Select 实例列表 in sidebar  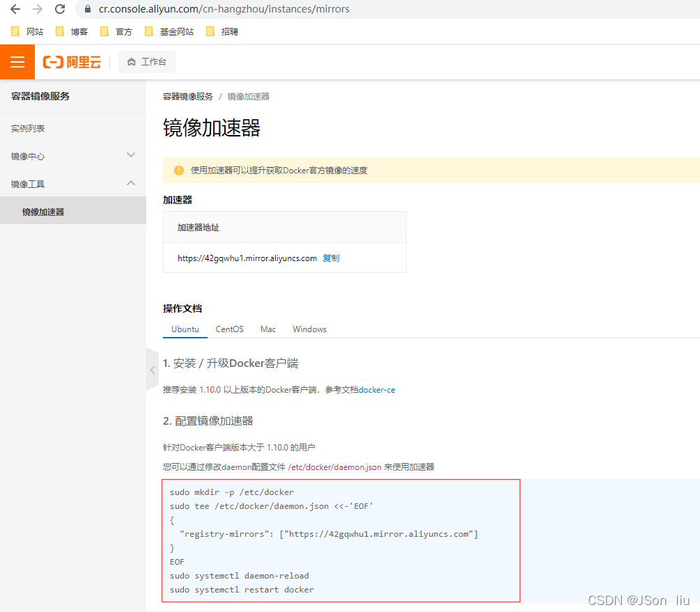click(x=28, y=129)
